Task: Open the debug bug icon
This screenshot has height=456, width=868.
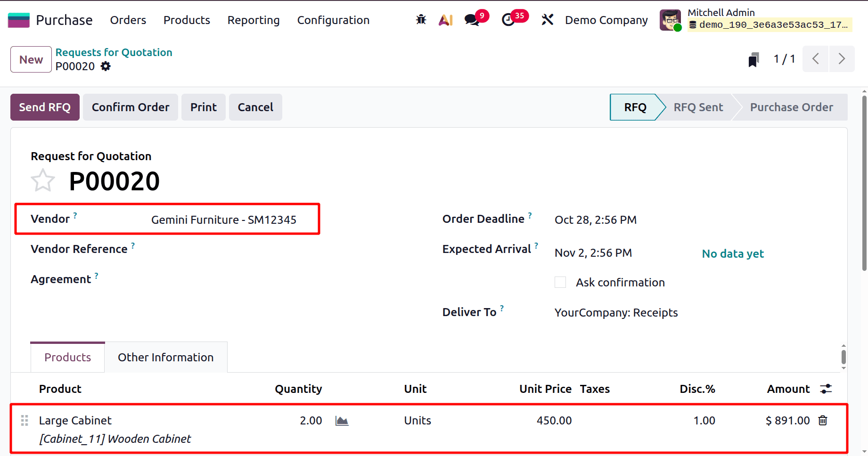Action: pos(421,20)
